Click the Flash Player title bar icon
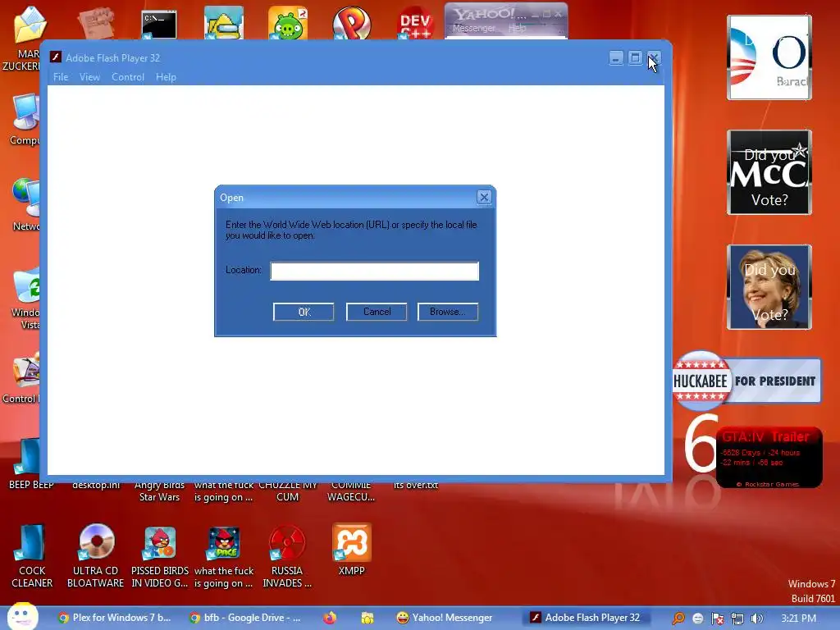840x630 pixels. [56, 57]
